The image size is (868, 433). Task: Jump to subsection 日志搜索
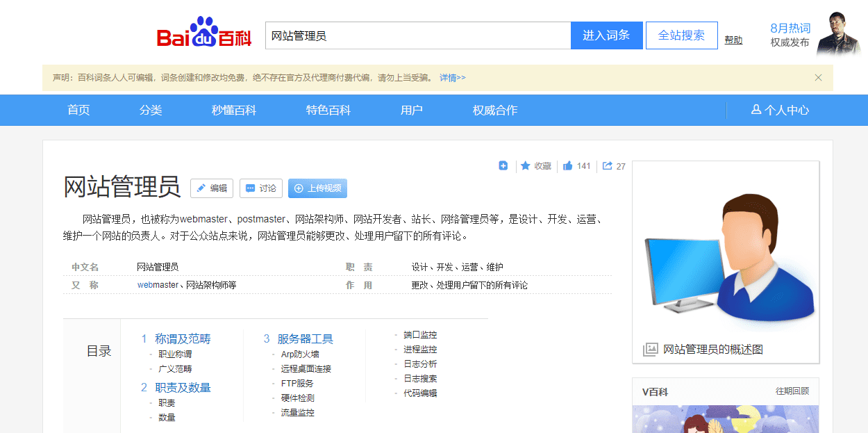click(x=420, y=379)
